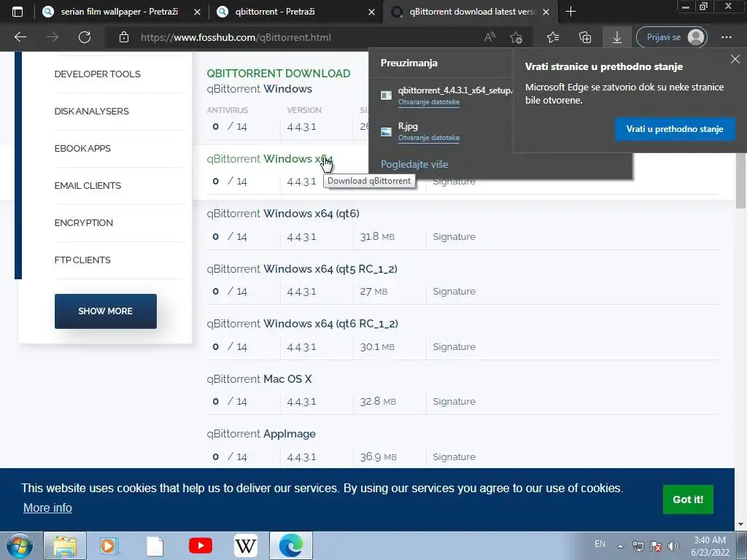Close the 'qbittorrent - Pretraži' tab
The height and width of the screenshot is (560, 747).
pyautogui.click(x=371, y=12)
